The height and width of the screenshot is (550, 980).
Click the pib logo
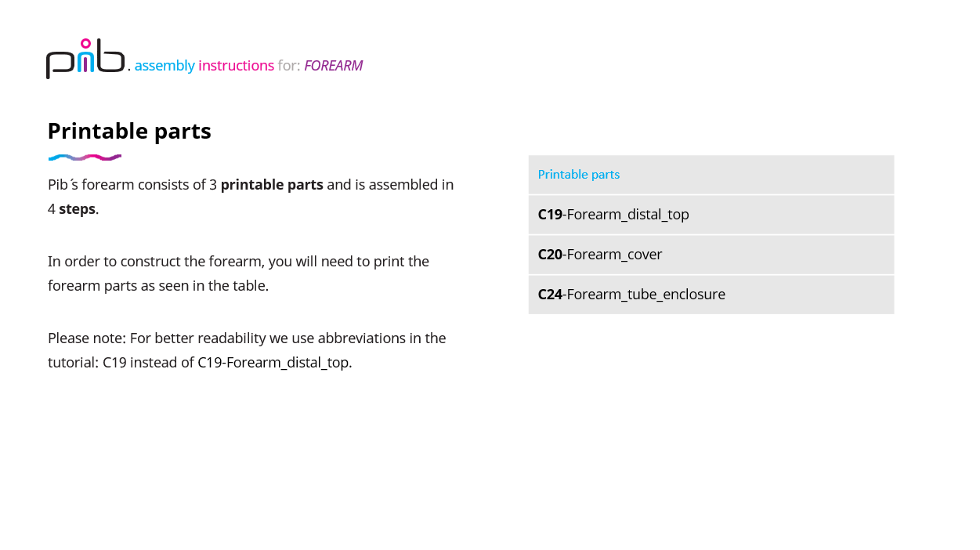(85, 59)
